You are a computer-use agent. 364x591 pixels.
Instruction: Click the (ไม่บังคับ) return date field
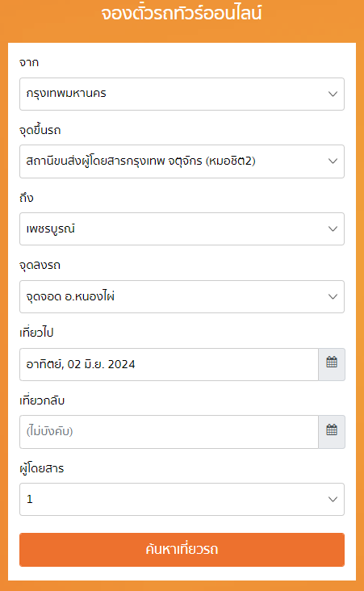(x=169, y=432)
